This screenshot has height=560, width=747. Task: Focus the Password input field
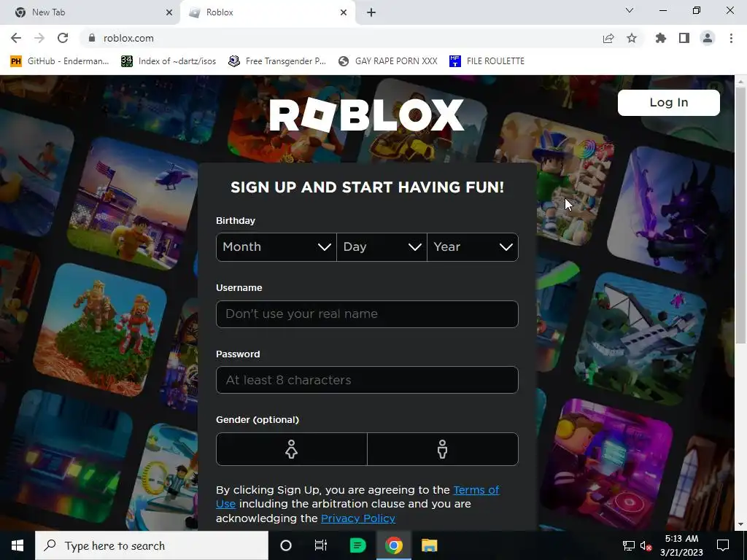click(x=367, y=380)
